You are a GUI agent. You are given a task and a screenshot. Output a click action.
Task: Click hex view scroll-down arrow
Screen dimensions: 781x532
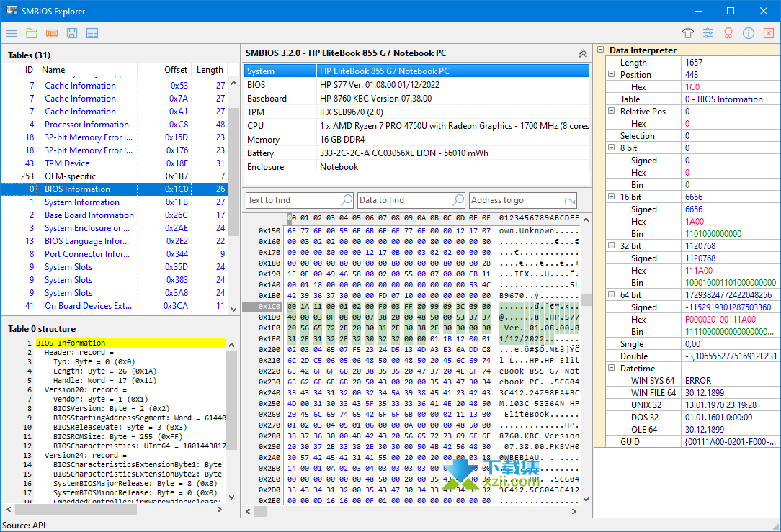click(586, 499)
